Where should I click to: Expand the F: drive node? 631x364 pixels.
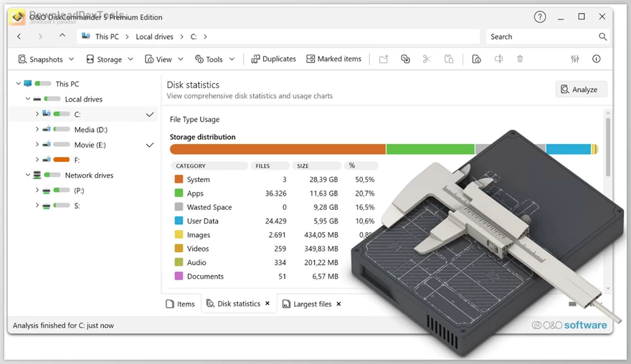[37, 160]
